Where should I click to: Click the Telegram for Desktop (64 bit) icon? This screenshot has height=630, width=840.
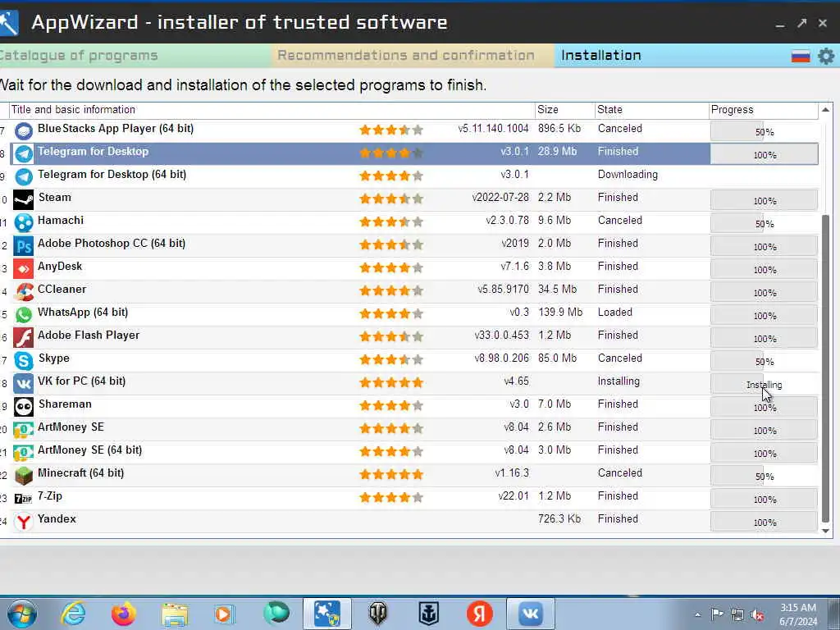24,177
